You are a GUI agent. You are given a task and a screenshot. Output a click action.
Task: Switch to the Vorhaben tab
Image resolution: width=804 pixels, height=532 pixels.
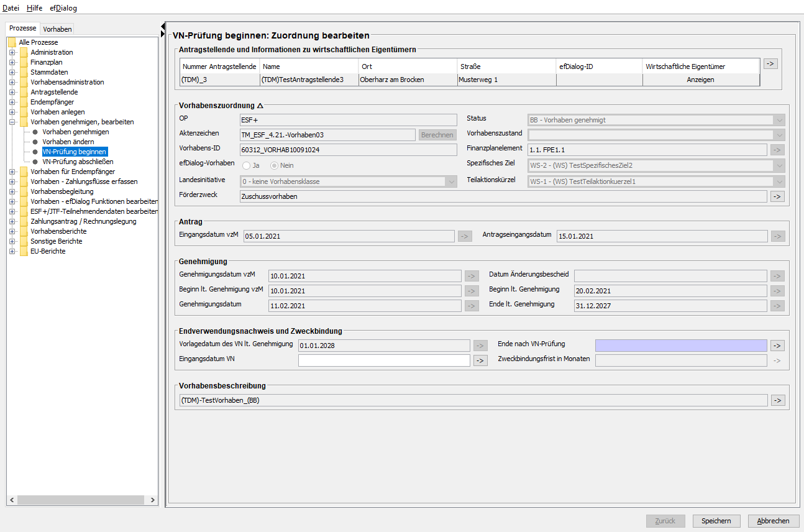pos(57,29)
